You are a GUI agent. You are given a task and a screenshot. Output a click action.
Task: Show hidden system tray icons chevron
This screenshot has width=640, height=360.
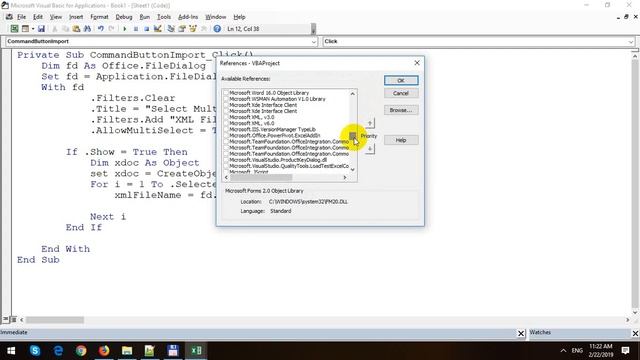coord(563,351)
